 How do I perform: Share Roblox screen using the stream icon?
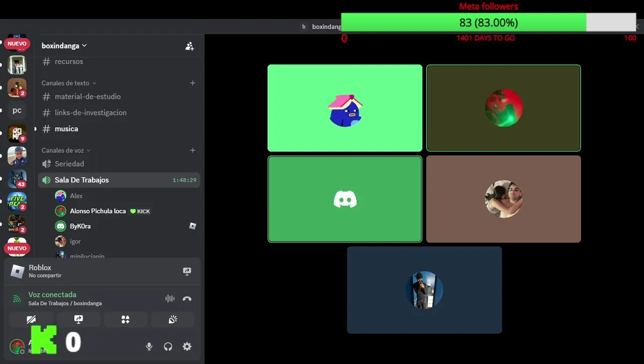(x=187, y=271)
